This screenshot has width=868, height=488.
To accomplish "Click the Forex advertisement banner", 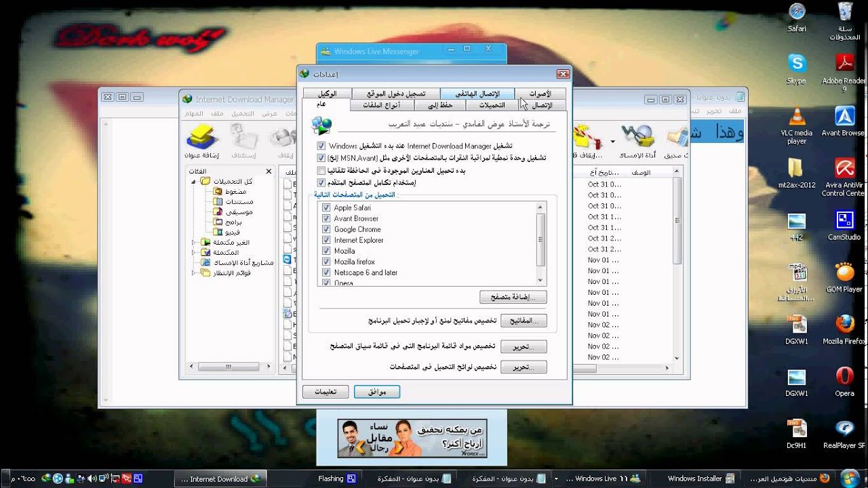I will pos(412,439).
